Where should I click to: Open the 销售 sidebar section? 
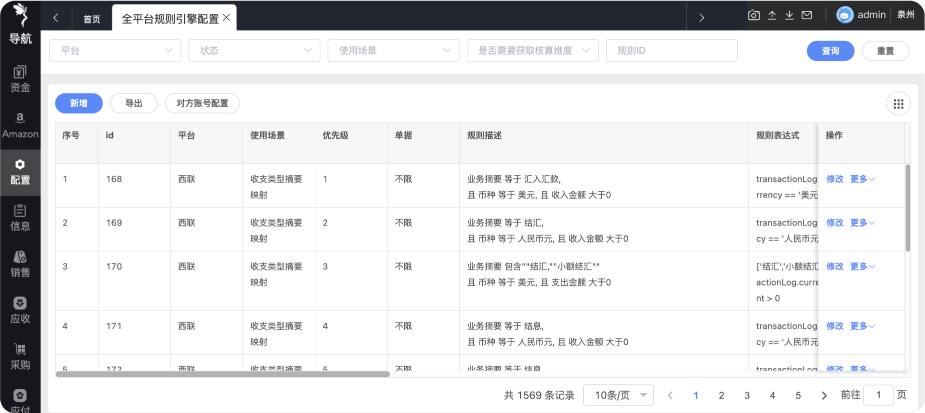click(x=20, y=263)
